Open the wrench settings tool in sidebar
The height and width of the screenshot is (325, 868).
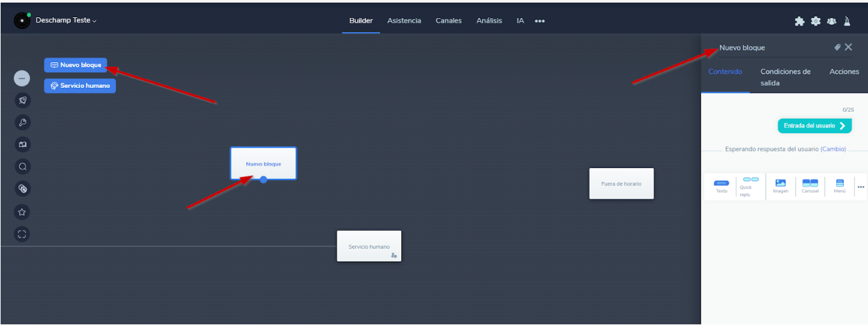click(x=22, y=122)
